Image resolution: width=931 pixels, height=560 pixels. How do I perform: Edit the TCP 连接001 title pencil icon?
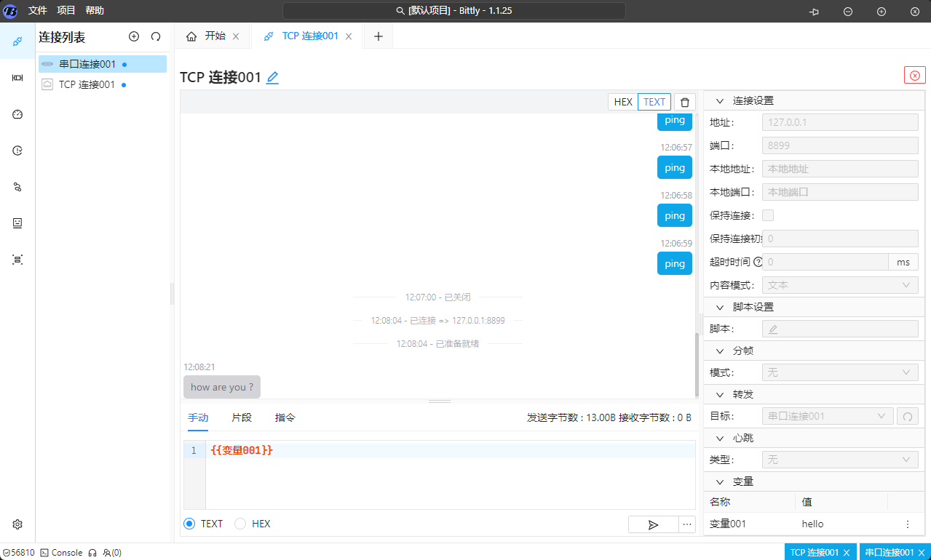click(272, 78)
